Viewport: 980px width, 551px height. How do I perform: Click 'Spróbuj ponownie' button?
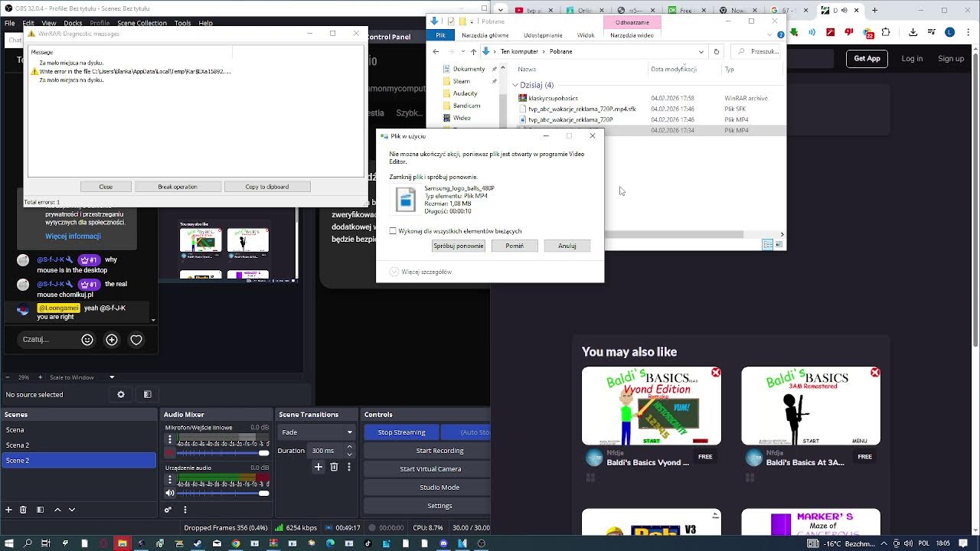(459, 246)
